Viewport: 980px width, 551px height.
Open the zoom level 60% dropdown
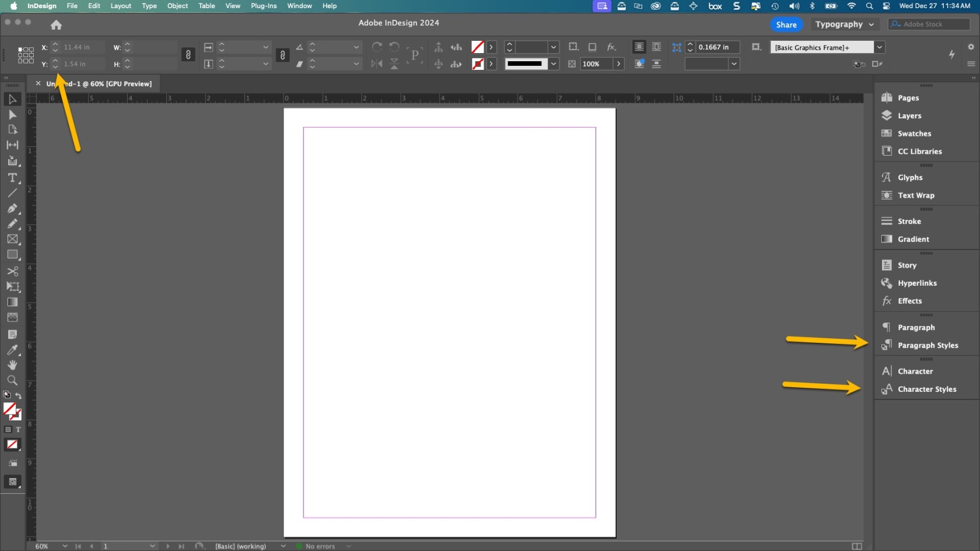[65, 546]
